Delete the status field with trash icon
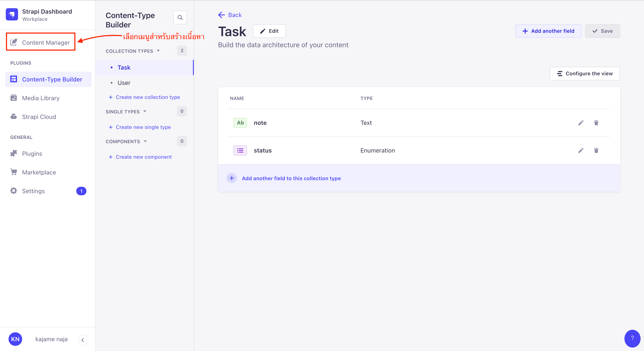 (596, 150)
